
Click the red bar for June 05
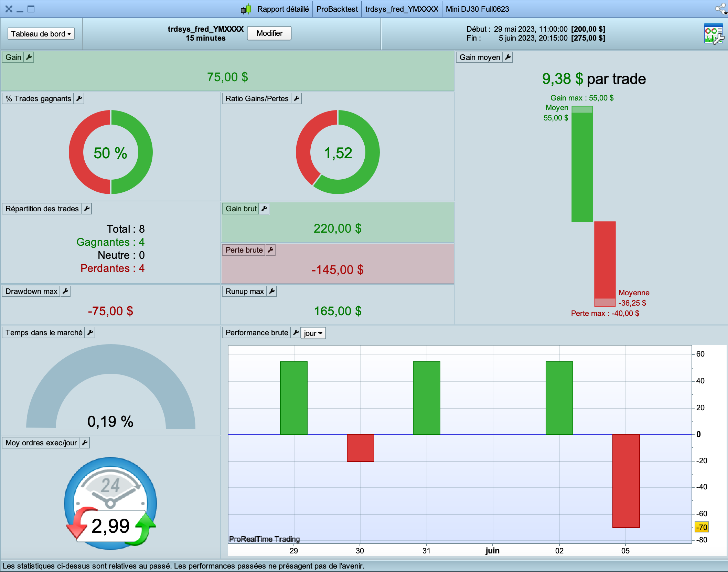626,480
